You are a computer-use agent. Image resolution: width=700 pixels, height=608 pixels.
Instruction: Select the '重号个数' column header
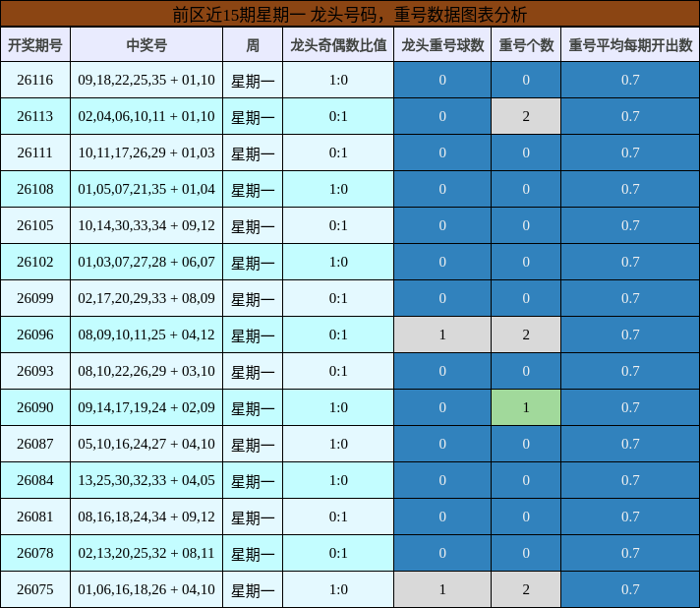coord(526,45)
